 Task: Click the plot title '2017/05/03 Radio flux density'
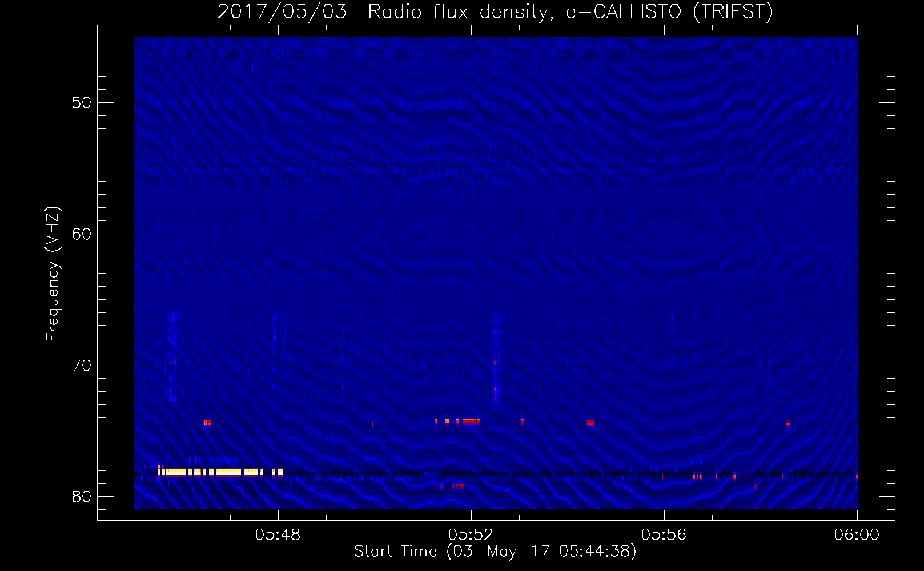pyautogui.click(x=495, y=11)
